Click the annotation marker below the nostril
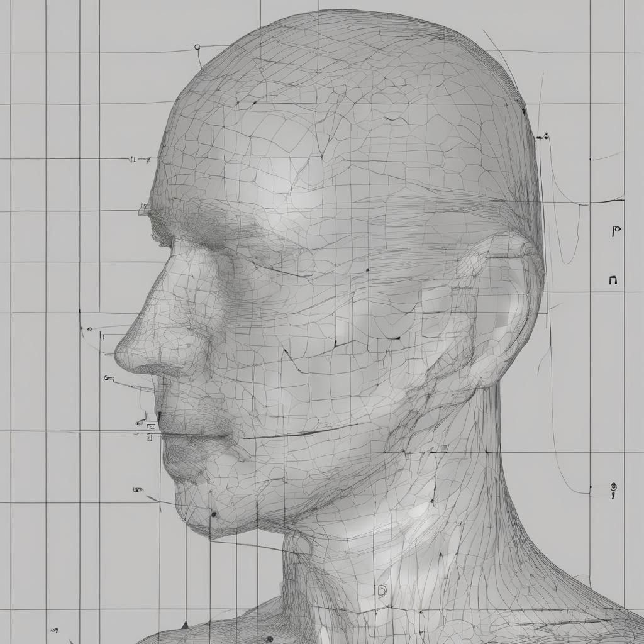 (x=108, y=378)
